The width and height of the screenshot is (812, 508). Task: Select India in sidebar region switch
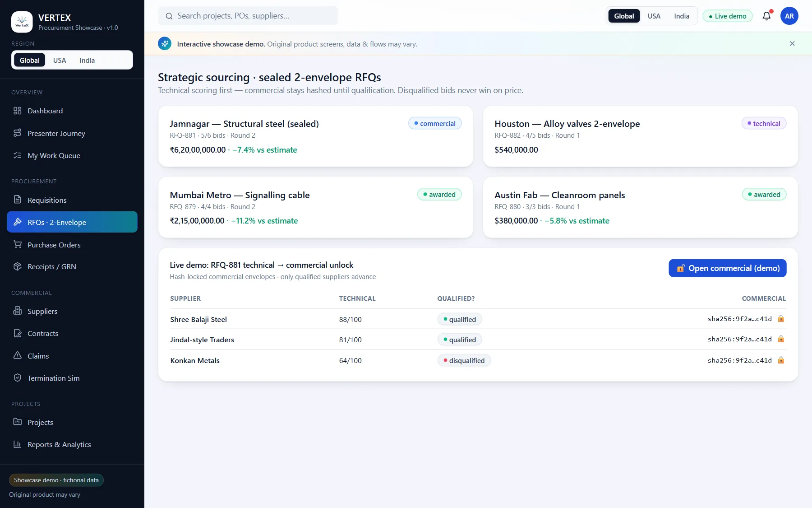point(87,60)
